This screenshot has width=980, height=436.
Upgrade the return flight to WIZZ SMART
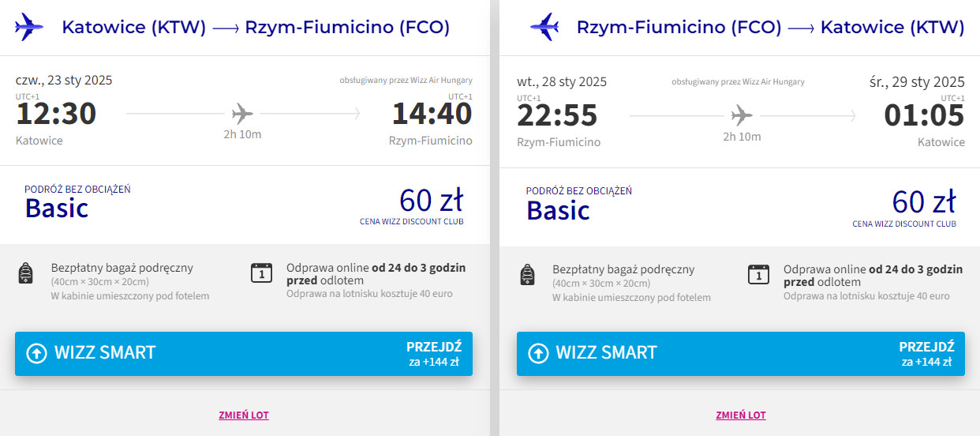(740, 353)
